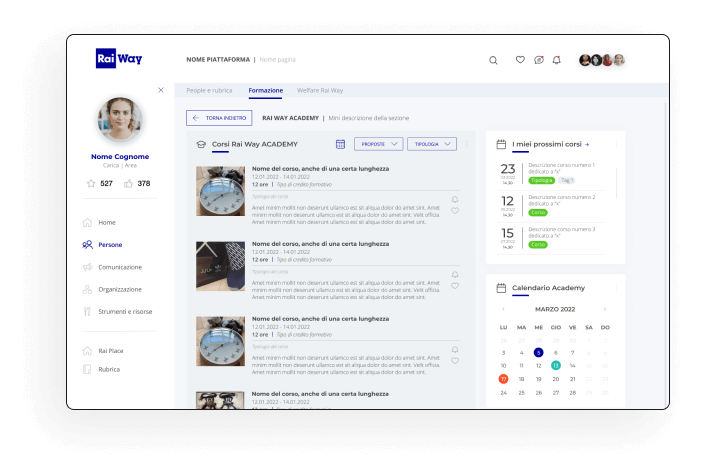Click the calendar icon beside Proposte dropdown

click(x=340, y=144)
